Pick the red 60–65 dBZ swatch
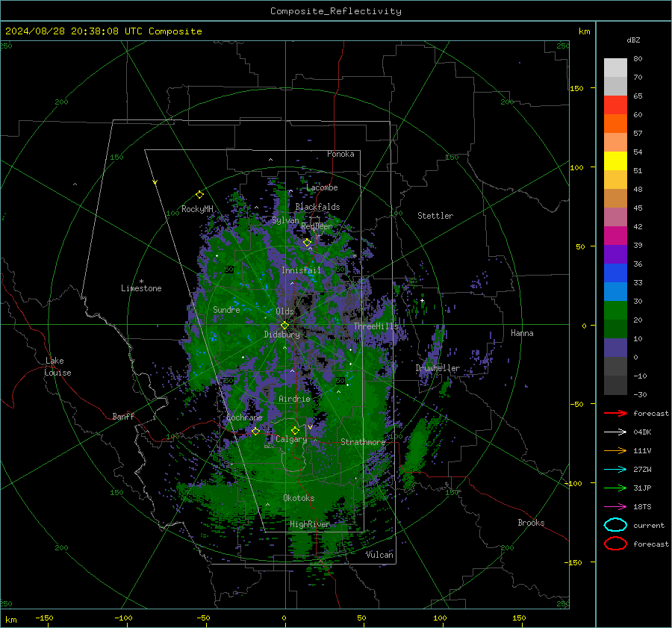Screen dimensions: 672x628 tap(615, 105)
